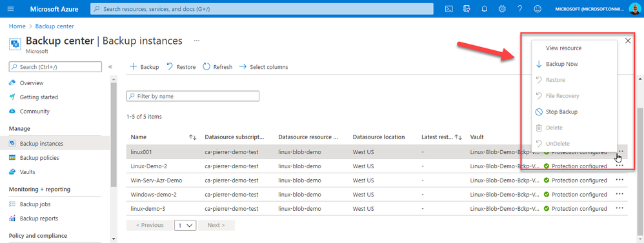644x243 pixels.
Task: Click the Getting started icon in the sidebar
Action: click(12, 97)
